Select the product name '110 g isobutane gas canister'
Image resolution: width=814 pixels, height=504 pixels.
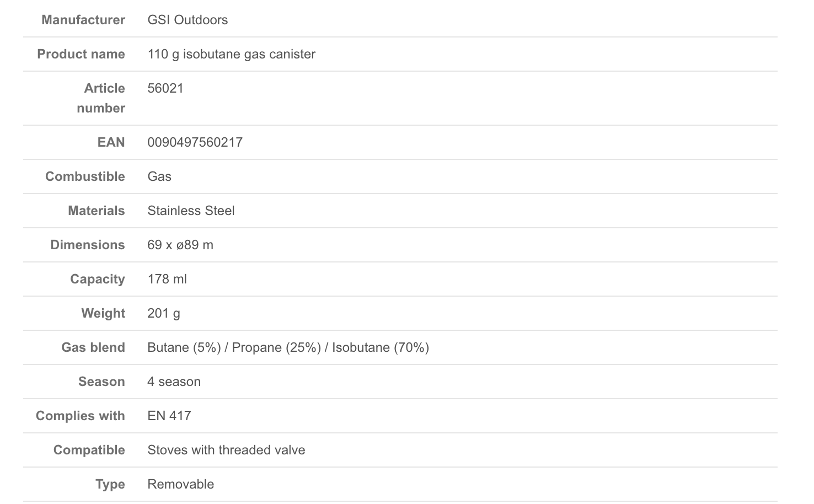click(x=231, y=54)
